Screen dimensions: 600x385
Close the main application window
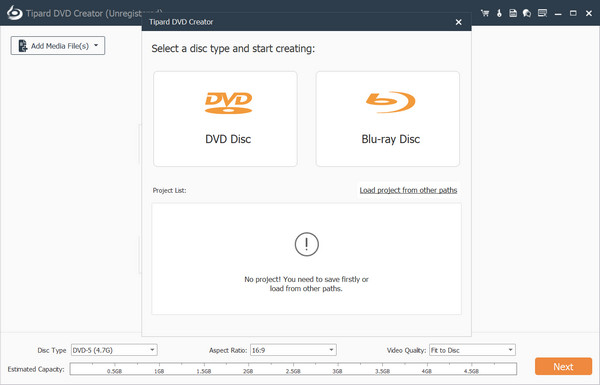(x=589, y=13)
